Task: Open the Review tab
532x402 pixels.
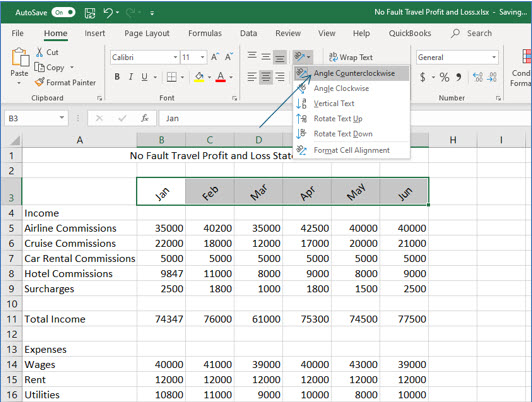Action: 288,33
